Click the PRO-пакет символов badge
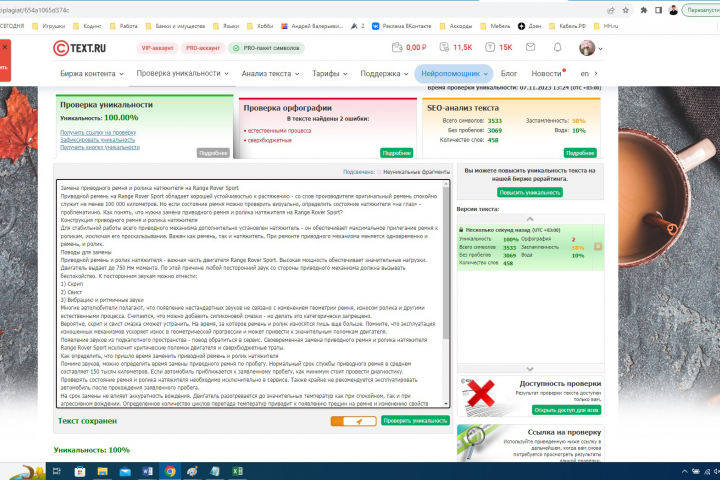Viewport: 720px width, 480px height. click(266, 48)
